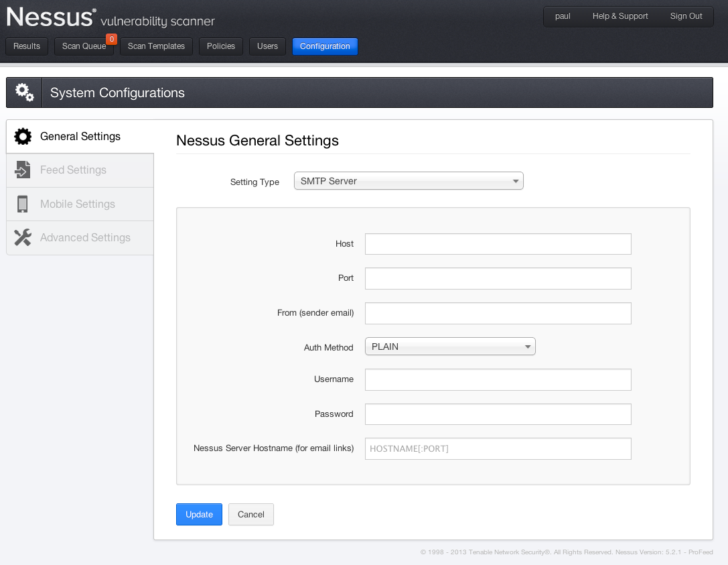This screenshot has height=565, width=728.
Task: Open Feed Settings in the sidebar
Action: click(80, 170)
